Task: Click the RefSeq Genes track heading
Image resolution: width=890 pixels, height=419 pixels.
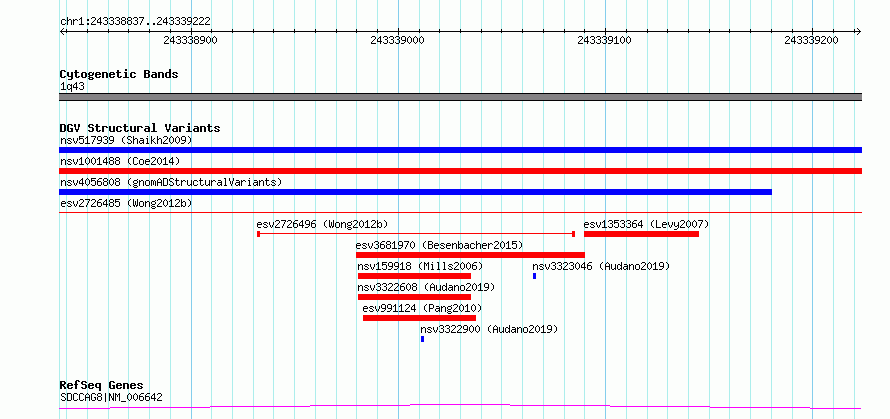Action: [x=101, y=386]
